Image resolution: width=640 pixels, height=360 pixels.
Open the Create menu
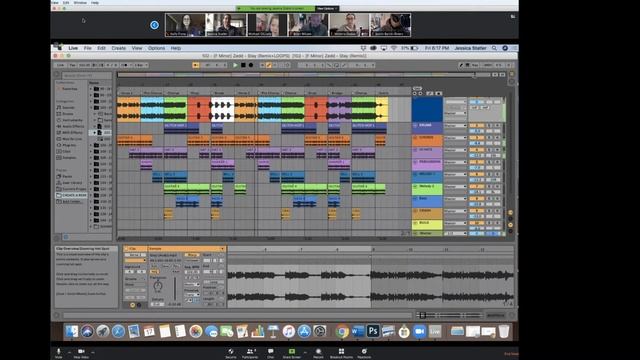119,48
